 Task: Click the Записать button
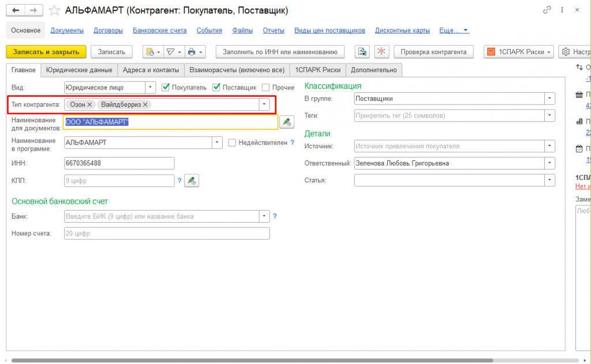[x=111, y=52]
